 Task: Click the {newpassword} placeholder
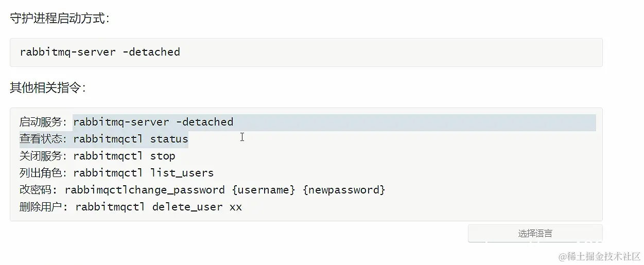click(344, 190)
